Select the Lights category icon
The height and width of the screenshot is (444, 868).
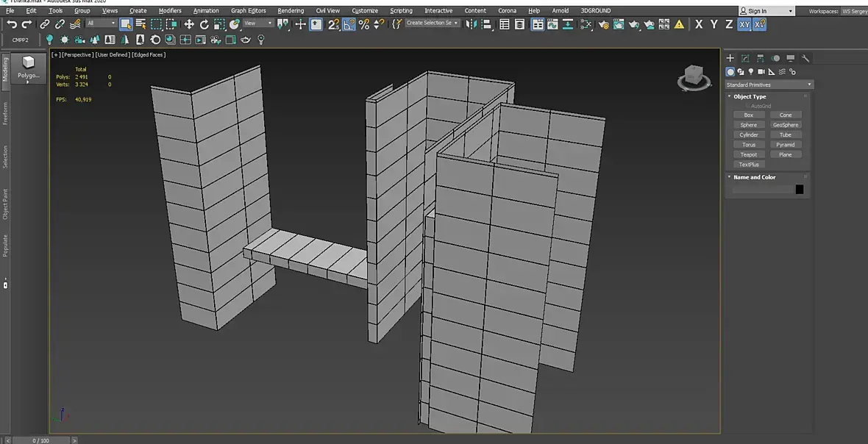(750, 72)
